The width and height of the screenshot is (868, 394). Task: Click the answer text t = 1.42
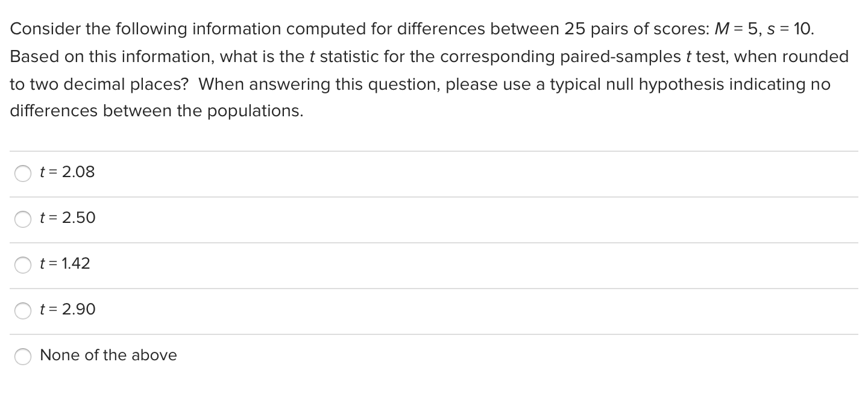(x=64, y=264)
